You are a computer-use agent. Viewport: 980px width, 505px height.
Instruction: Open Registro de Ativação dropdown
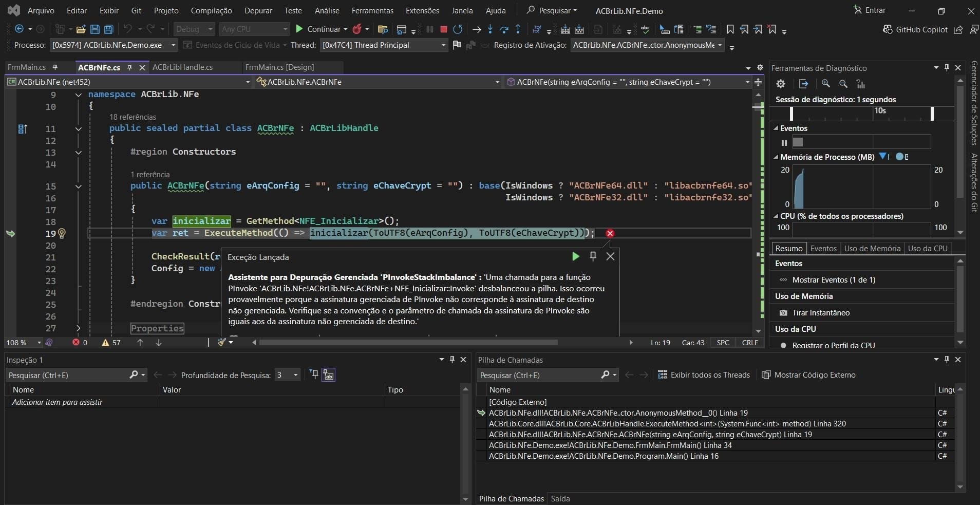(647, 45)
